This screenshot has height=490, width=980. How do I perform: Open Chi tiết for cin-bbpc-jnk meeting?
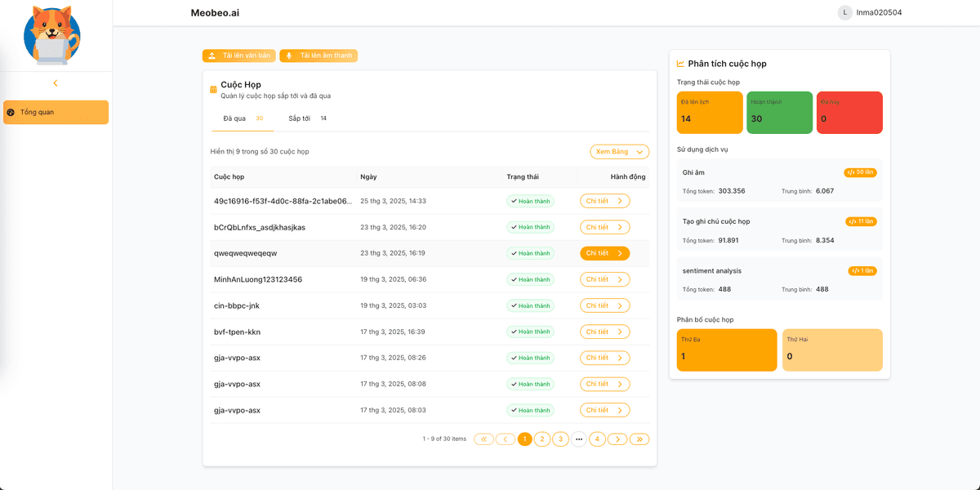tap(604, 305)
